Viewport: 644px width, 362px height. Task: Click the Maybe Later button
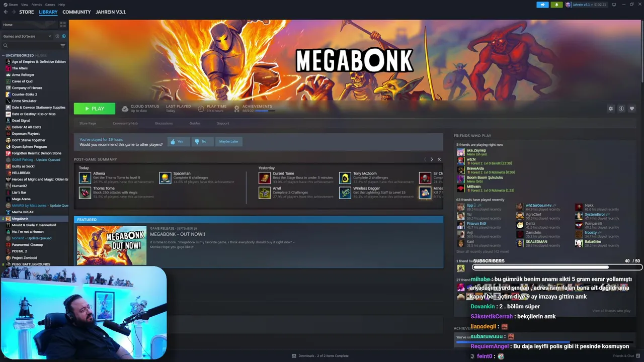coord(228,141)
